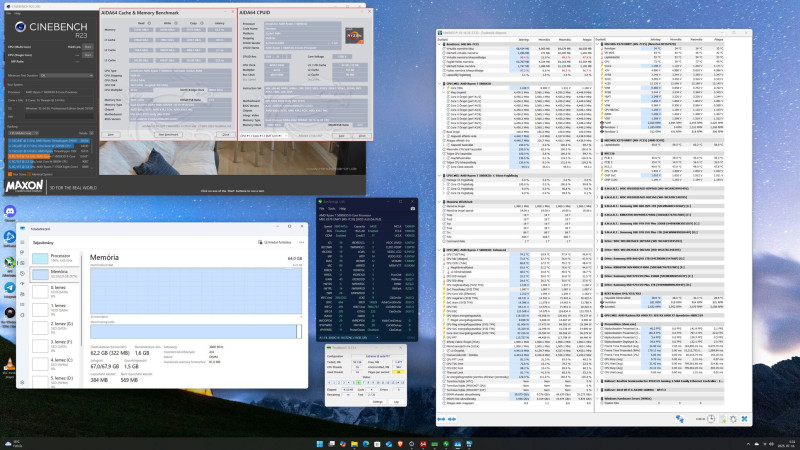Select 0. lemez in Task Manager list

click(55, 291)
